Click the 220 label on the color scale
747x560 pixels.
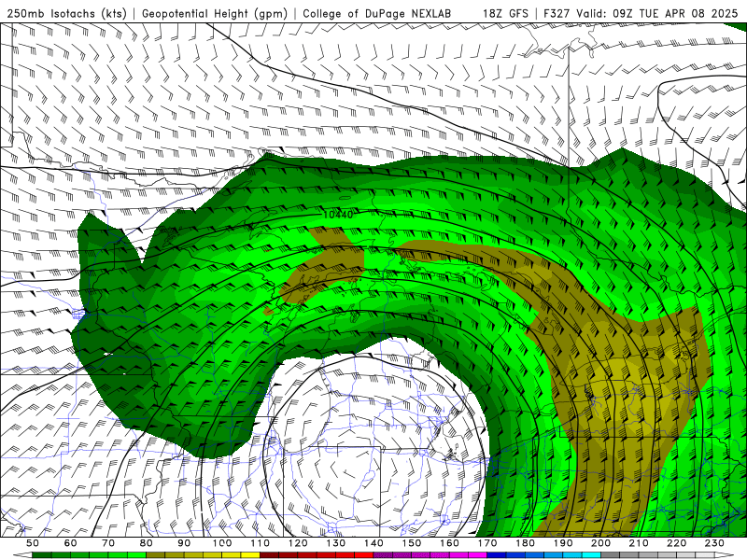click(676, 543)
